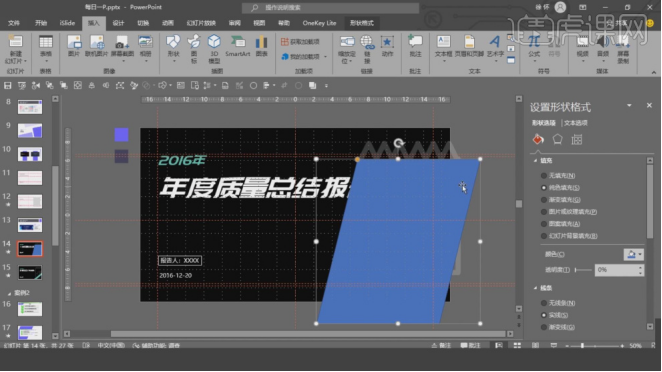The width and height of the screenshot is (662, 372).
Task: Select Gradient line (渐变线) option
Action: 558,327
